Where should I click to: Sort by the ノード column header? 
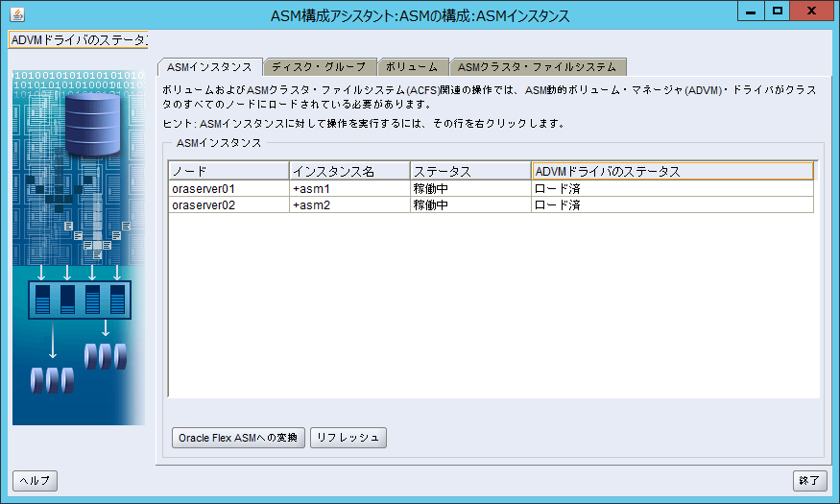click(x=228, y=171)
